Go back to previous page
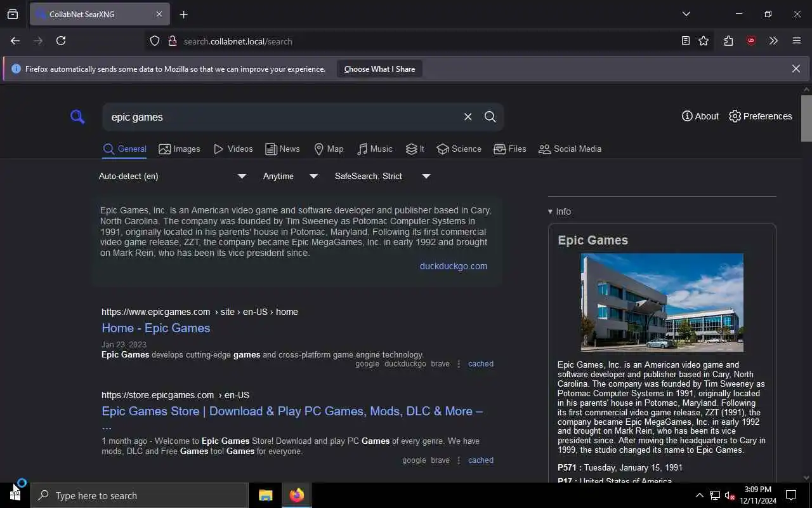Viewport: 812px width, 508px height. 15,41
